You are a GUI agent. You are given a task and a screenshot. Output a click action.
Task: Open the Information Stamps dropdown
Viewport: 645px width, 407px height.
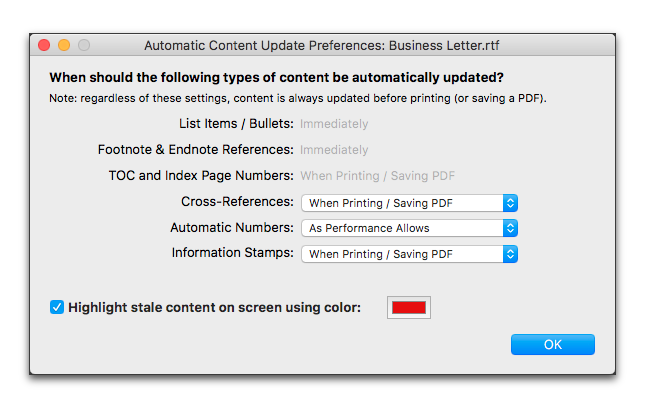(409, 254)
